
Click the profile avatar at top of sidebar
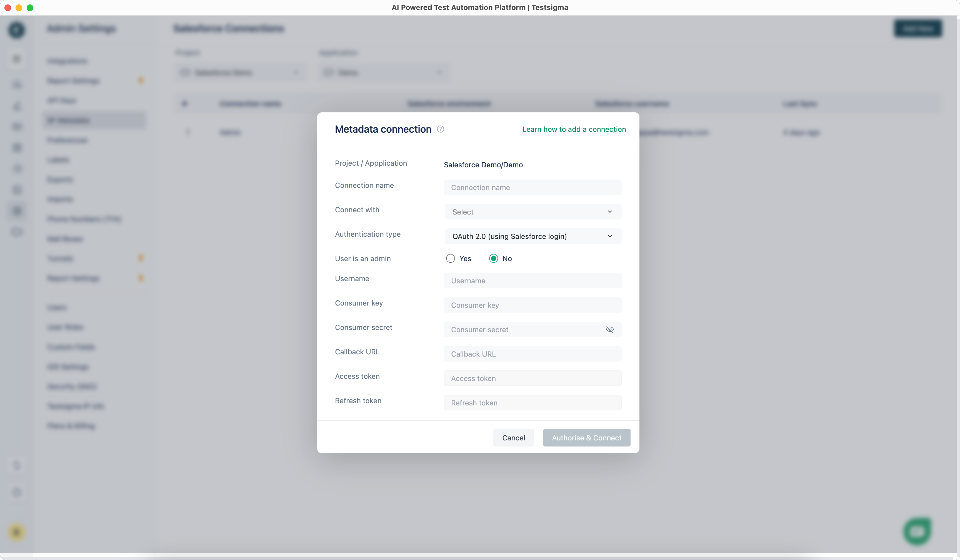click(17, 30)
